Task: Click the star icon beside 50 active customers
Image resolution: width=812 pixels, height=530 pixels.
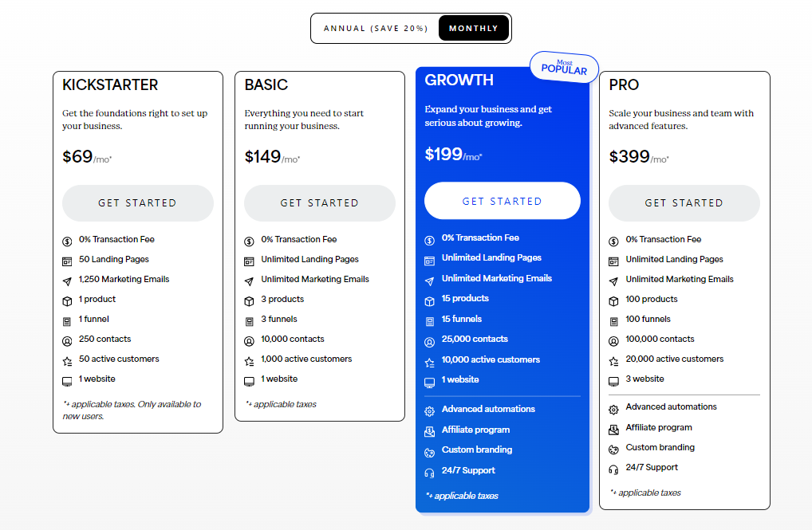Action: 67,361
